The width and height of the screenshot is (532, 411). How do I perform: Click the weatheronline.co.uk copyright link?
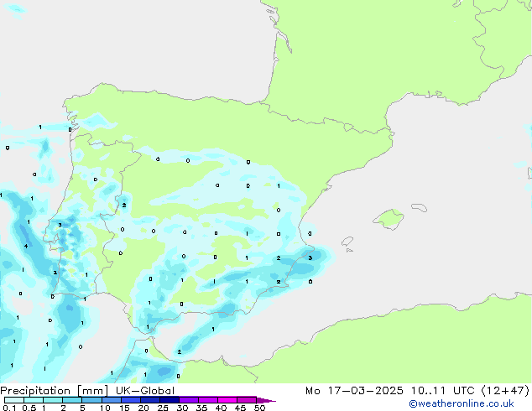462,403
